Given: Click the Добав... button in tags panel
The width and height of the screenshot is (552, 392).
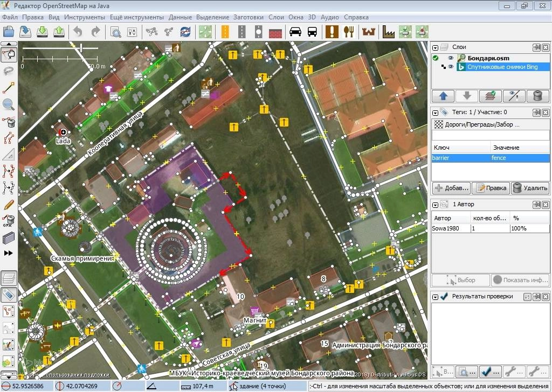Looking at the screenshot, I should point(452,188).
